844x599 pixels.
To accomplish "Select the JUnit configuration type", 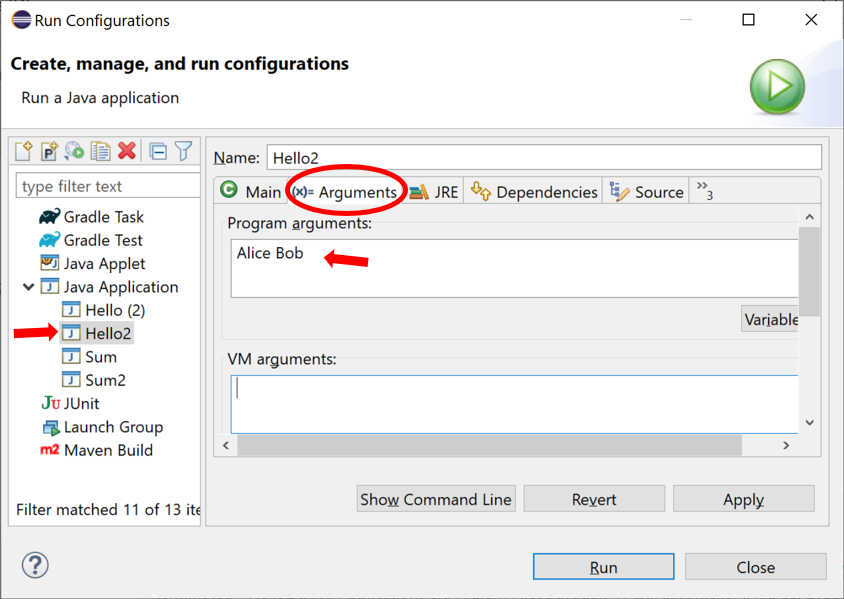I will (71, 404).
